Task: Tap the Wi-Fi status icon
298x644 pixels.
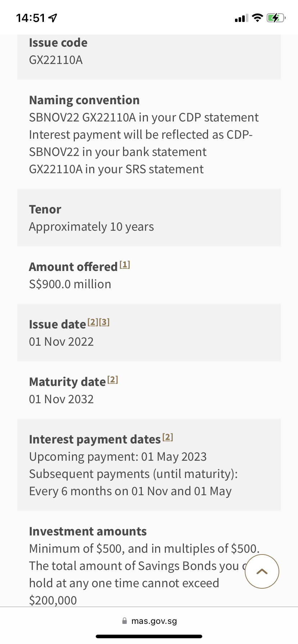Action: [x=257, y=18]
